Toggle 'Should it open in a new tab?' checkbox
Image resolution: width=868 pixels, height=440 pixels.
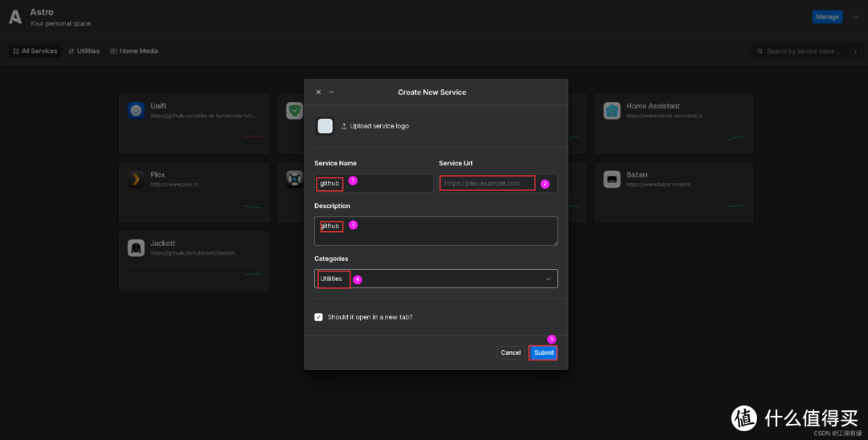point(318,317)
